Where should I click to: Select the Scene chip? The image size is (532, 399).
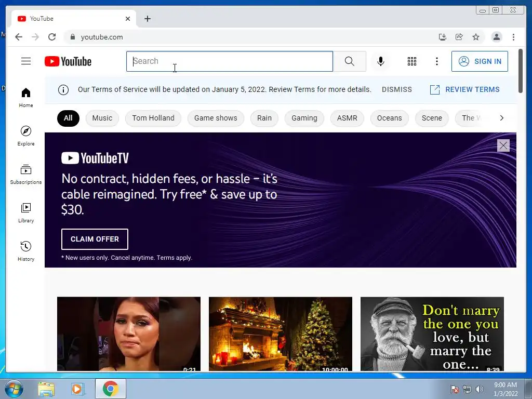pos(432,118)
